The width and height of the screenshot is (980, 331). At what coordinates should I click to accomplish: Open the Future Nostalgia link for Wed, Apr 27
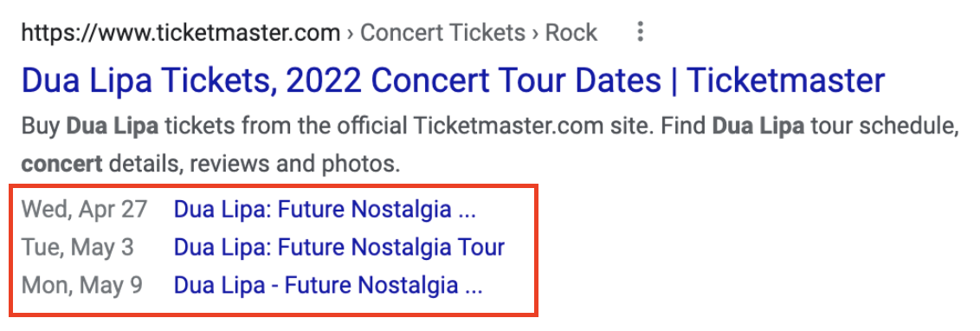[x=325, y=210]
